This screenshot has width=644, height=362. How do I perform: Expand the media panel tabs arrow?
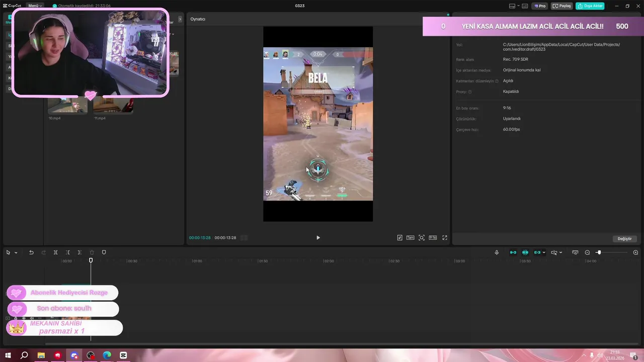point(180,19)
